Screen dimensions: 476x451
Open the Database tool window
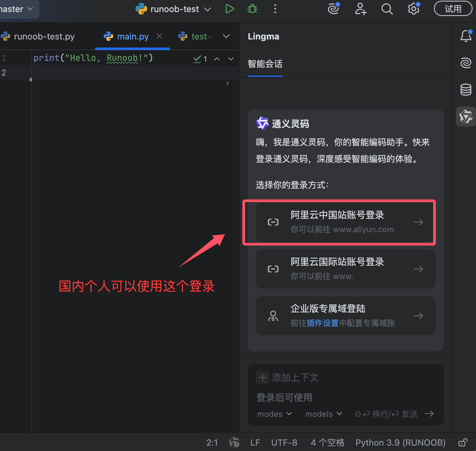pyautogui.click(x=466, y=90)
